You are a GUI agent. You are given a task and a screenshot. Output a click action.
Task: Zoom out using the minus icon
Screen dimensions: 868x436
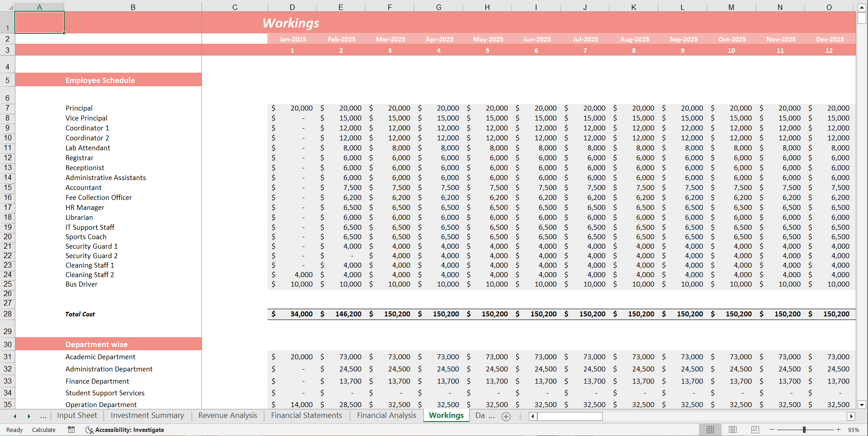click(772, 430)
